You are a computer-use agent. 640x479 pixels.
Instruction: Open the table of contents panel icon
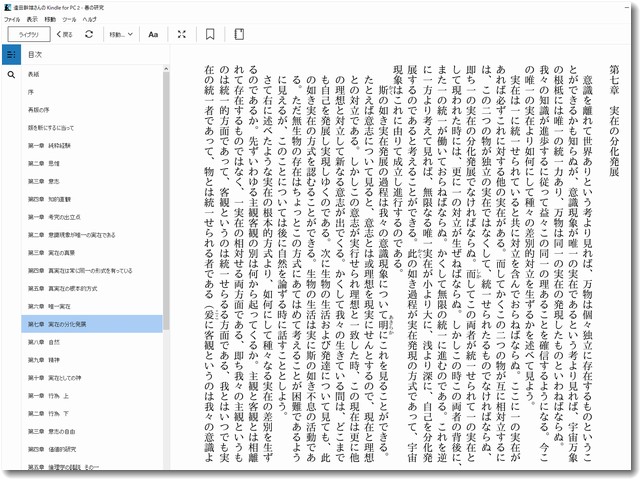point(11,54)
